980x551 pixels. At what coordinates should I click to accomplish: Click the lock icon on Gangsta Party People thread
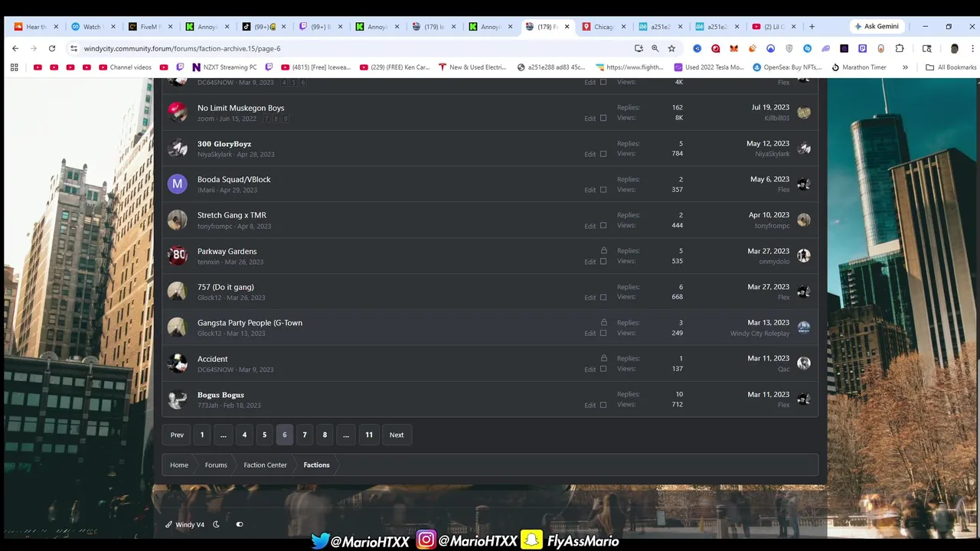(603, 322)
